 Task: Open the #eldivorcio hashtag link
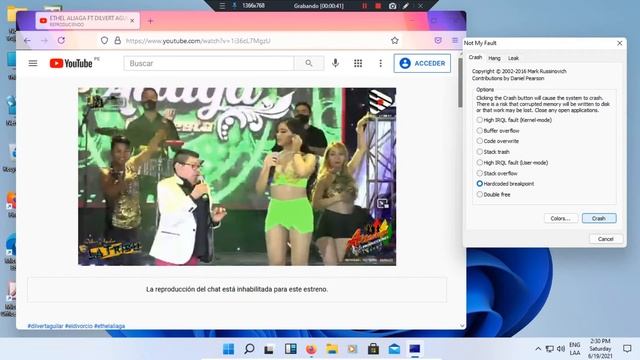point(79,326)
